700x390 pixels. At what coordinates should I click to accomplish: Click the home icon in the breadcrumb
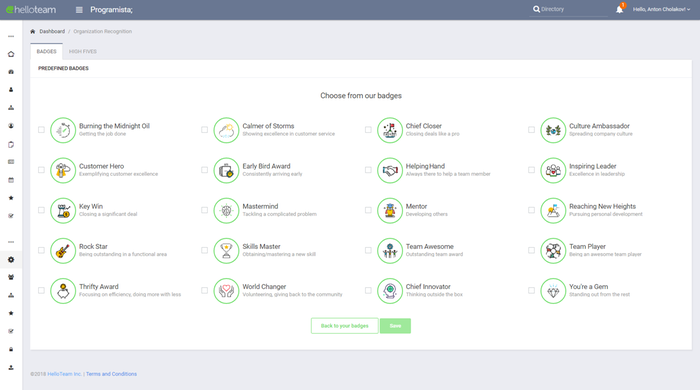point(33,31)
